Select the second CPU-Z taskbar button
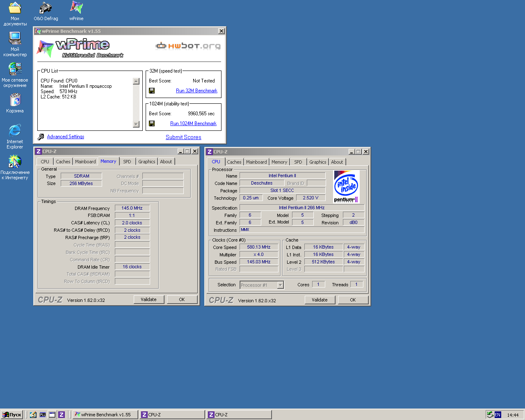 pos(239,415)
